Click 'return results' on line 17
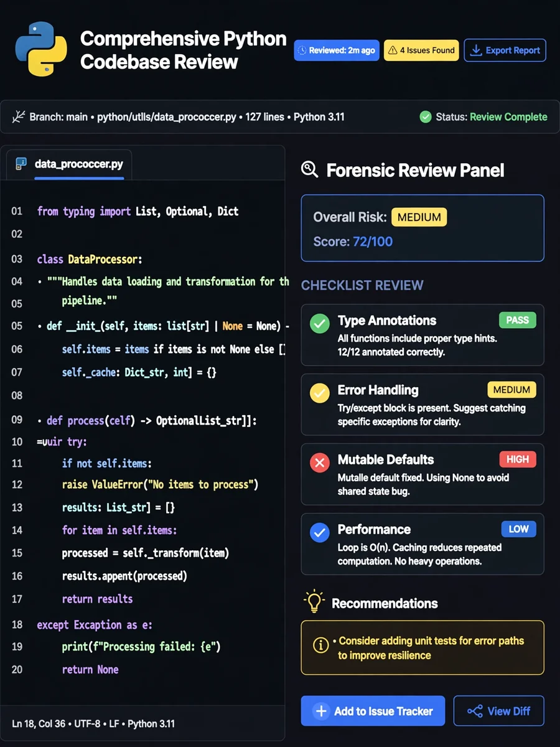Image resolution: width=560 pixels, height=747 pixels. coord(97,599)
